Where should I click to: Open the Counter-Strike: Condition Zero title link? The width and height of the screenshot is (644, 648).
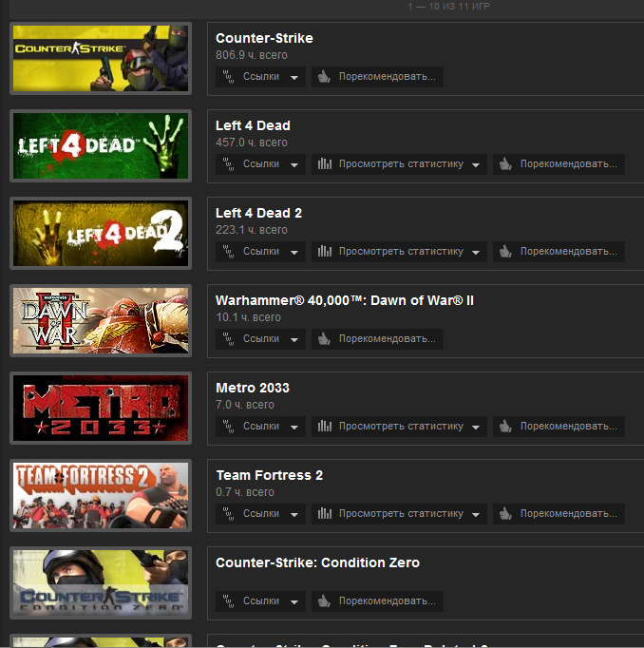pyautogui.click(x=317, y=562)
